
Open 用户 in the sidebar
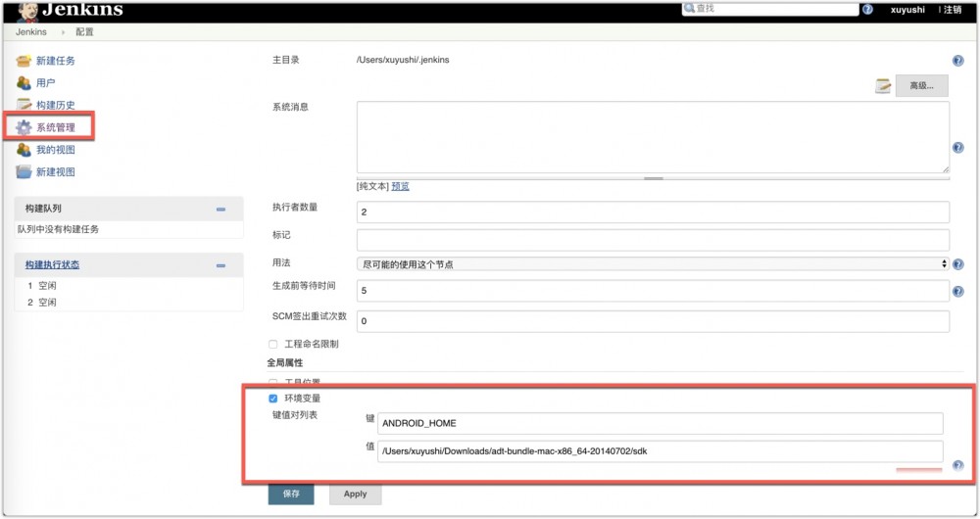tap(46, 82)
